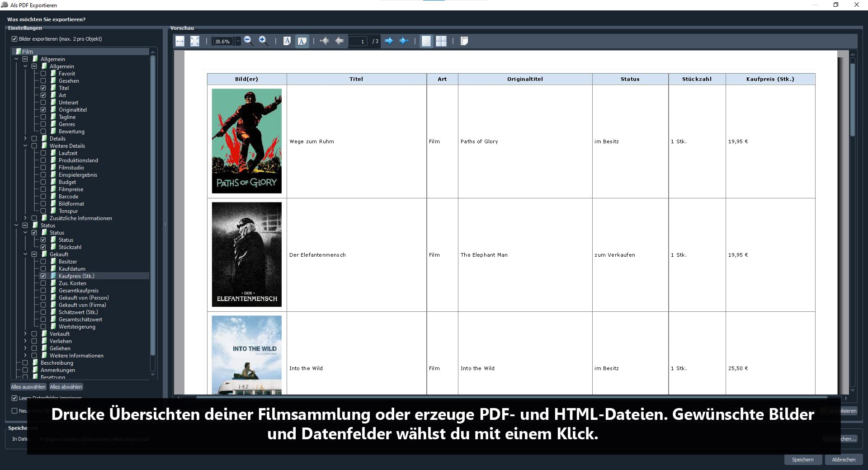This screenshot has height=470, width=868.
Task: Fit whole page in preview
Action: 195,41
